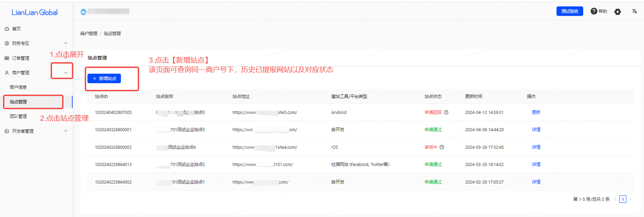The image size is (644, 217).
Task: Click the 站点地址 column header
Action: pos(241,96)
